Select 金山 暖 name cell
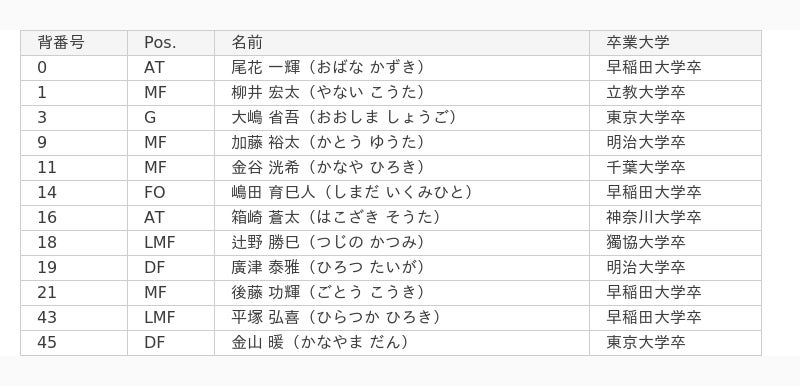This screenshot has width=800, height=386. tap(402, 343)
